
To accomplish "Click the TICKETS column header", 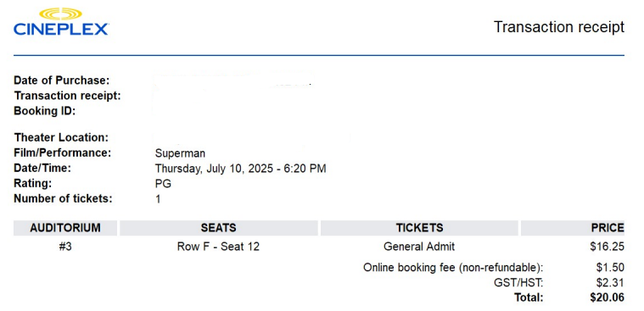I will tap(419, 228).
